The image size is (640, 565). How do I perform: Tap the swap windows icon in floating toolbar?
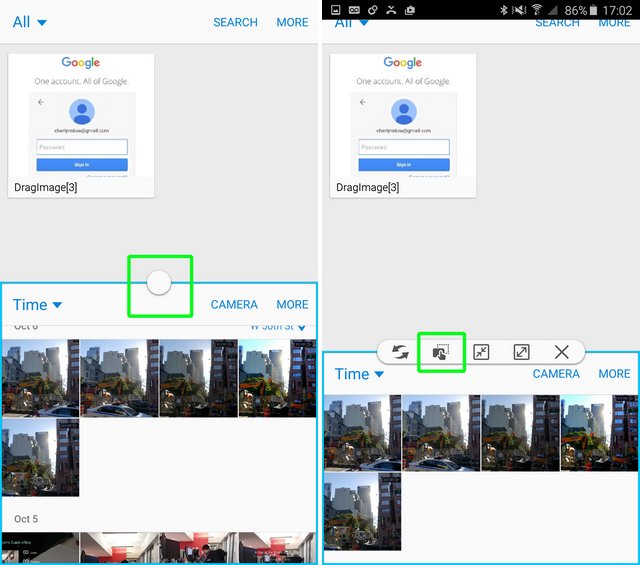pyautogui.click(x=400, y=352)
